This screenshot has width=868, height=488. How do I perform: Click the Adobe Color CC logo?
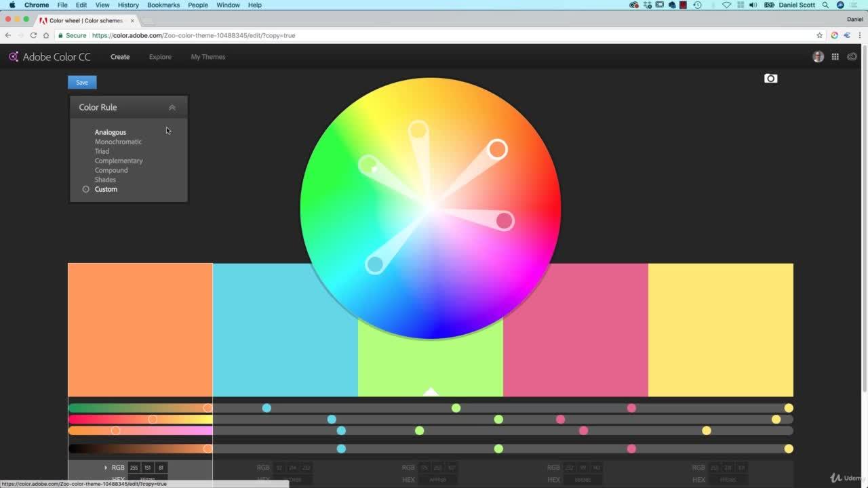click(49, 56)
